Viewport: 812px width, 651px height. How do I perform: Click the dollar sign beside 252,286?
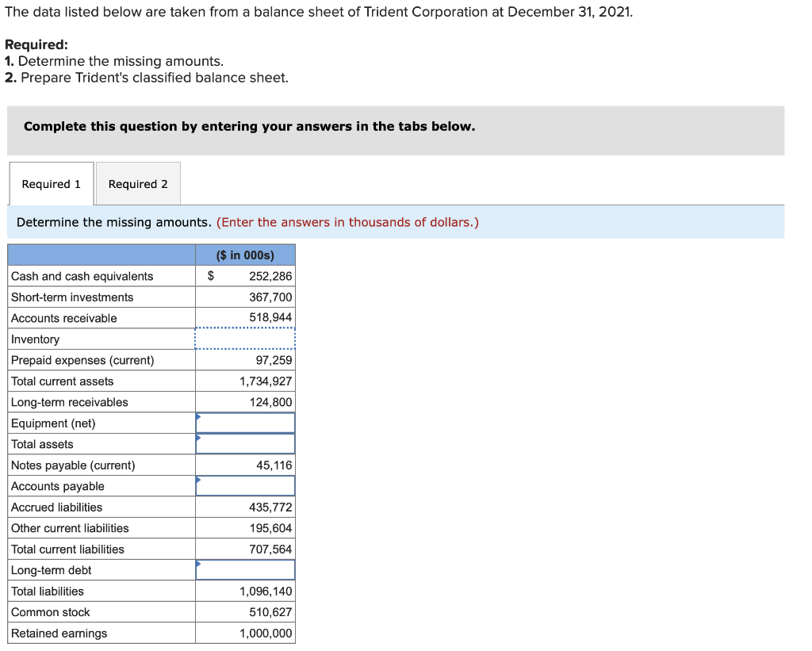click(x=210, y=276)
